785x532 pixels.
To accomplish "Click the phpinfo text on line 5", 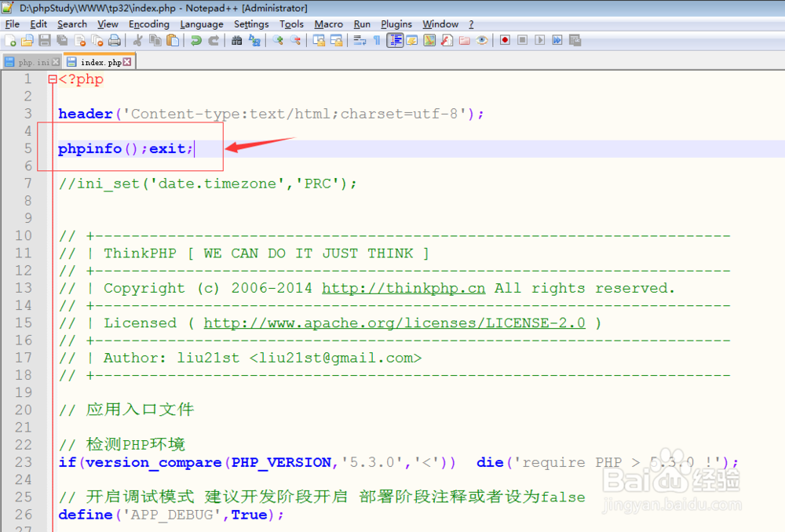I will tap(90, 148).
